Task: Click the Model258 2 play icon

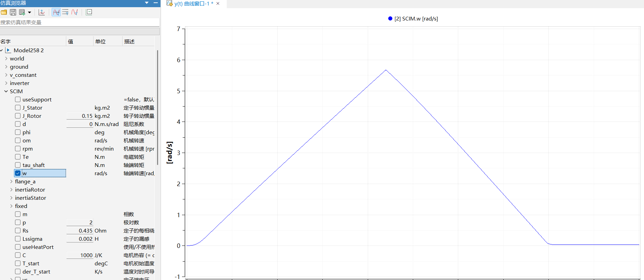Action: (x=8, y=50)
